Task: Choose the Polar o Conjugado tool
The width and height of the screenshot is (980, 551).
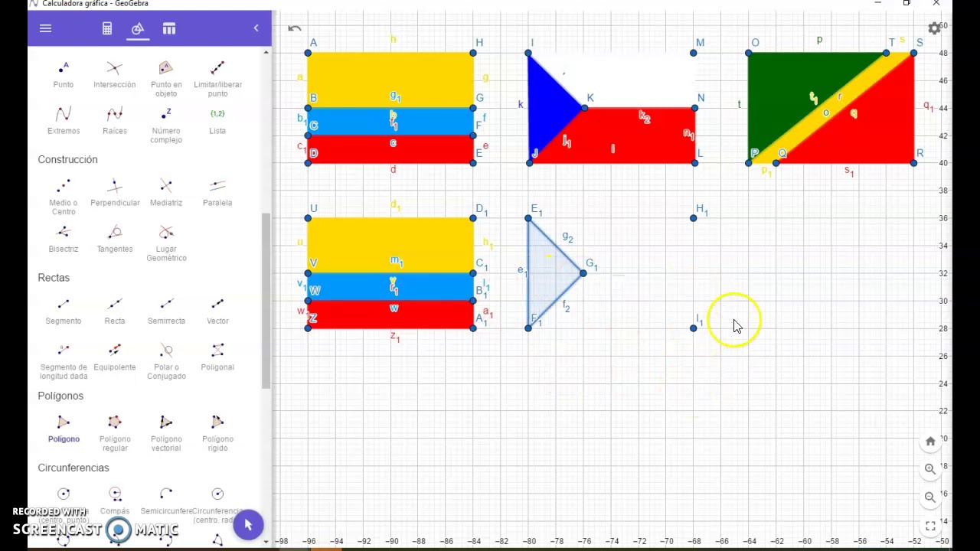Action: click(x=166, y=361)
